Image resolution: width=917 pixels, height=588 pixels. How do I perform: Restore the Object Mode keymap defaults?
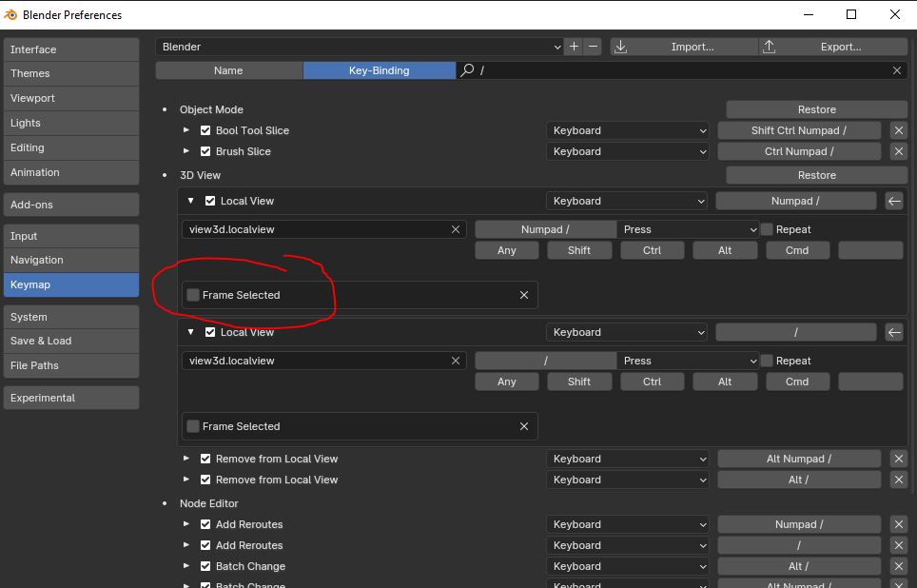point(816,109)
